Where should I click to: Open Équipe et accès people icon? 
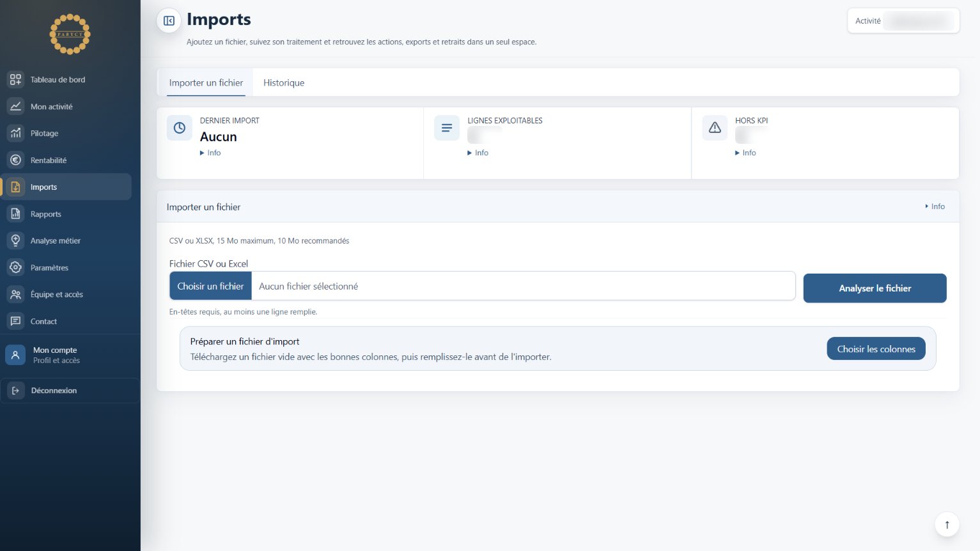pyautogui.click(x=16, y=295)
